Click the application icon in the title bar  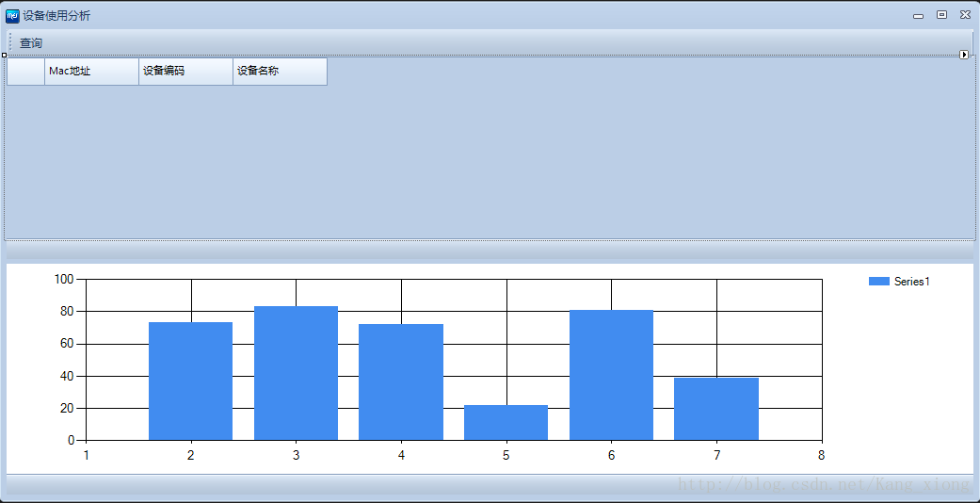[12, 16]
